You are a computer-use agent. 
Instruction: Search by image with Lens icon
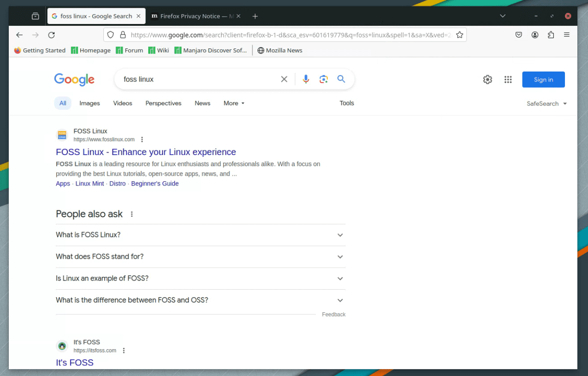[x=324, y=79]
